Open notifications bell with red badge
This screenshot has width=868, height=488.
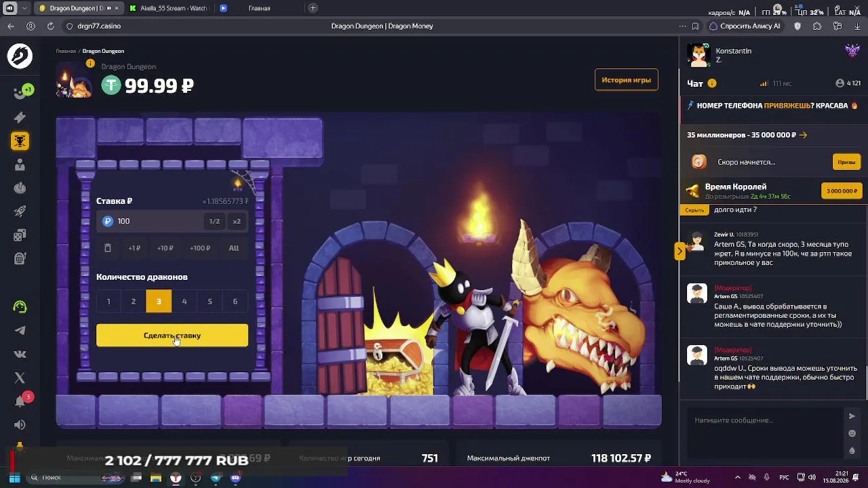tap(20, 401)
